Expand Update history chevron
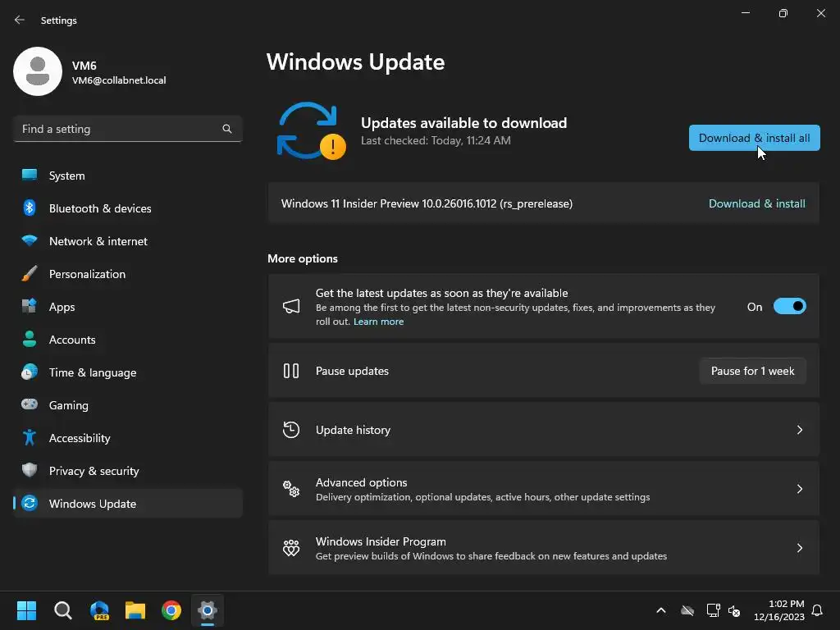 (799, 430)
